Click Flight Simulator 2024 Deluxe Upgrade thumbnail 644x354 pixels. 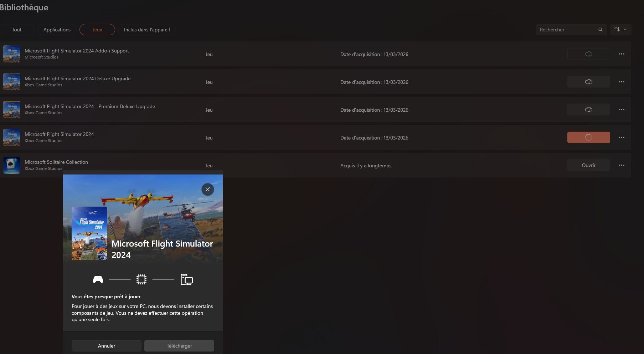[x=12, y=82]
